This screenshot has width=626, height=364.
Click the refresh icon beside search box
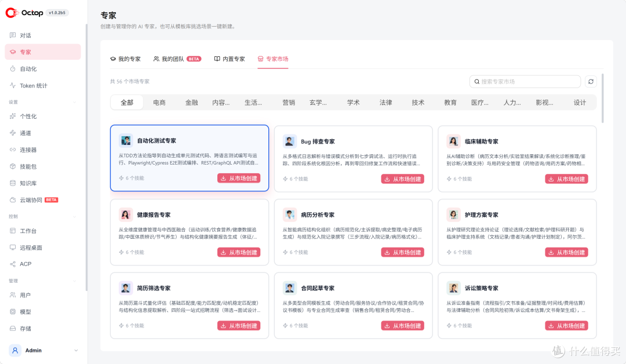591,81
